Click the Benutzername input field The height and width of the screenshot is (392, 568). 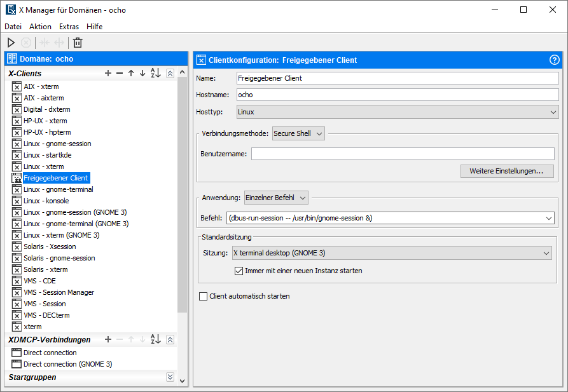[403, 154]
